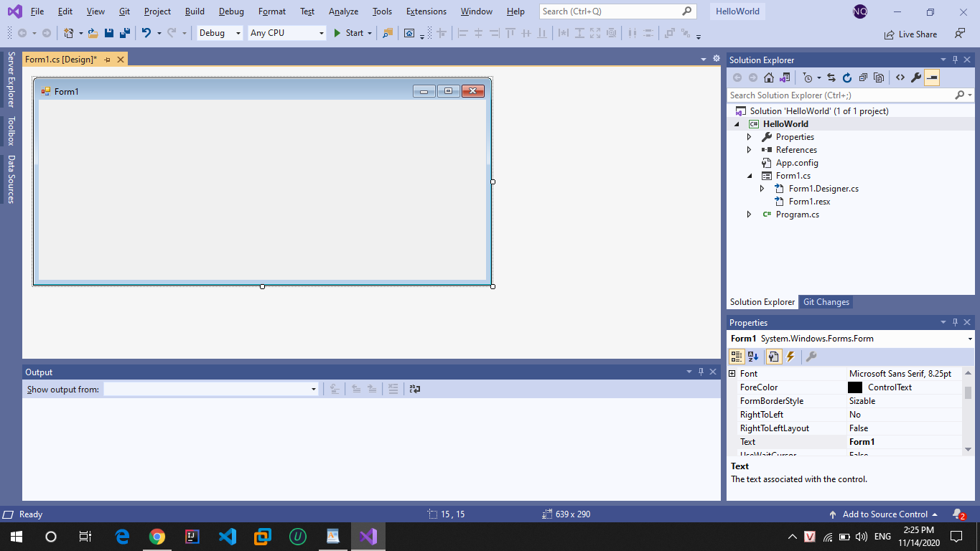Click the Save All toolbar icon
The image size is (980, 551).
124,33
